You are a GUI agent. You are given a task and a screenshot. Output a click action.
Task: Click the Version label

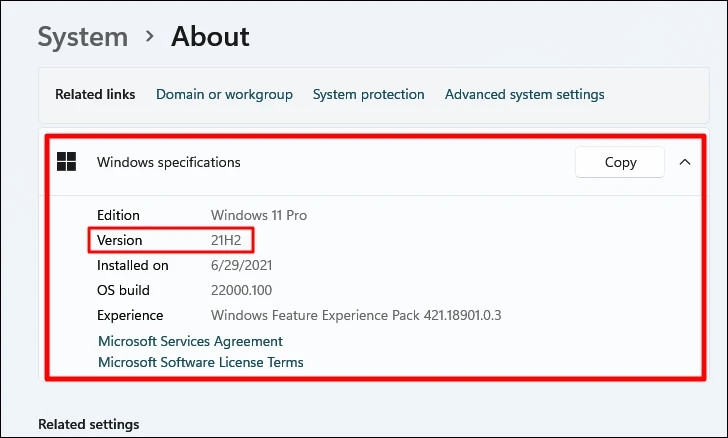click(119, 240)
